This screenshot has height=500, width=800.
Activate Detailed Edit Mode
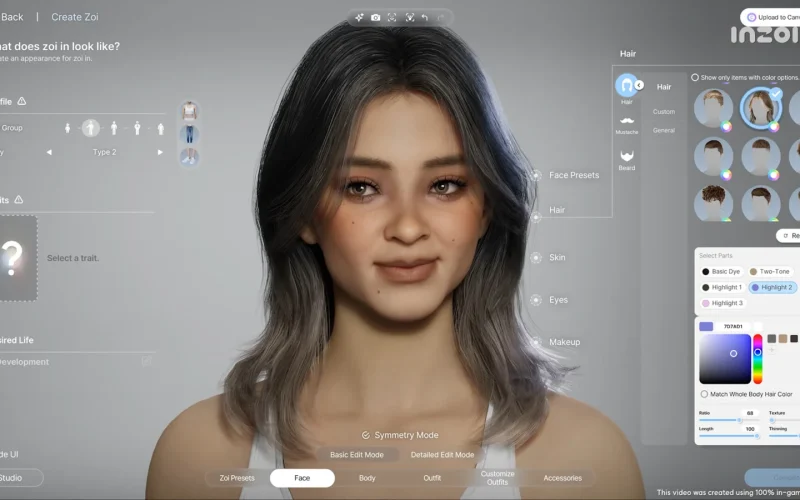coord(442,455)
